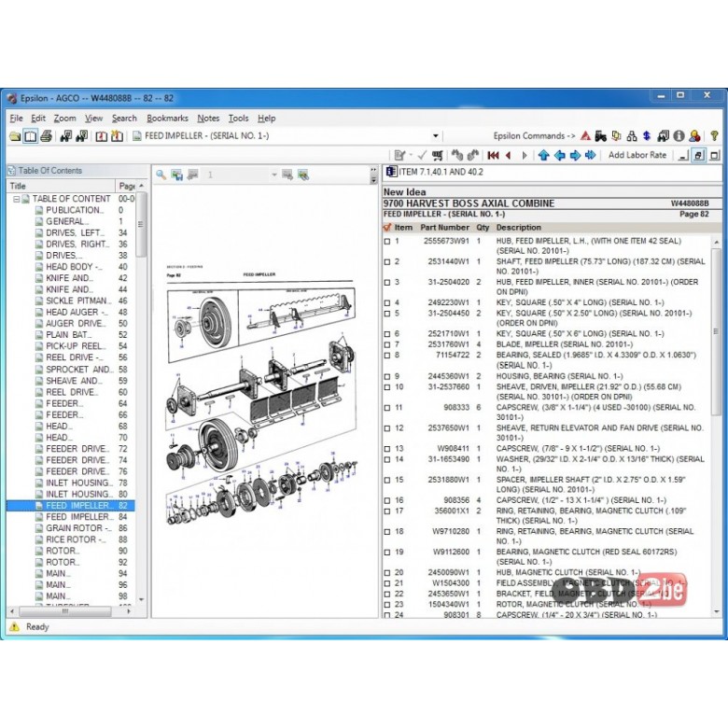
Task: Click the open folder icon in toolbar
Action: (15, 136)
